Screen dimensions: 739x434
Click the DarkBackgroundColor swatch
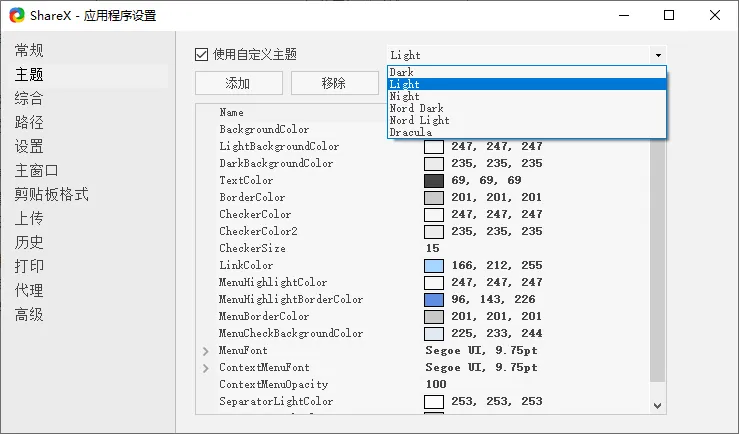point(434,164)
